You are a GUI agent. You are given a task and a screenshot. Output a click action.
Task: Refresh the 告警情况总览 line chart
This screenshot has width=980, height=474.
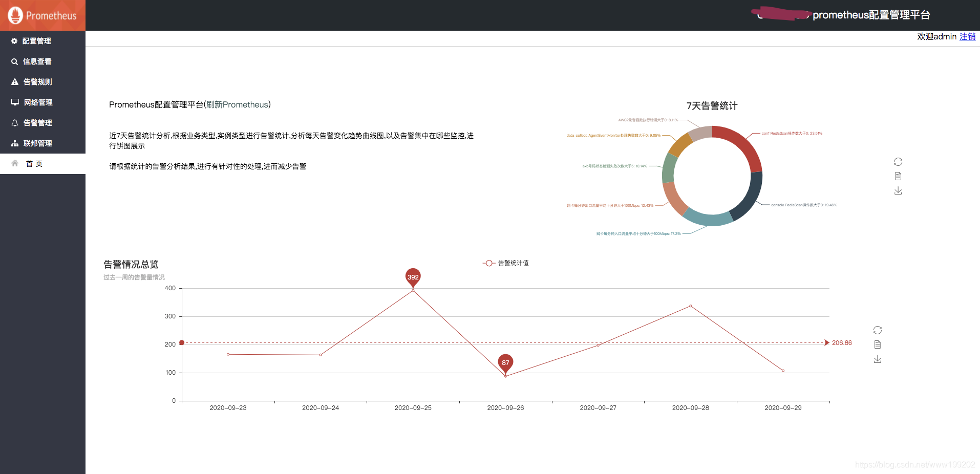point(878,330)
